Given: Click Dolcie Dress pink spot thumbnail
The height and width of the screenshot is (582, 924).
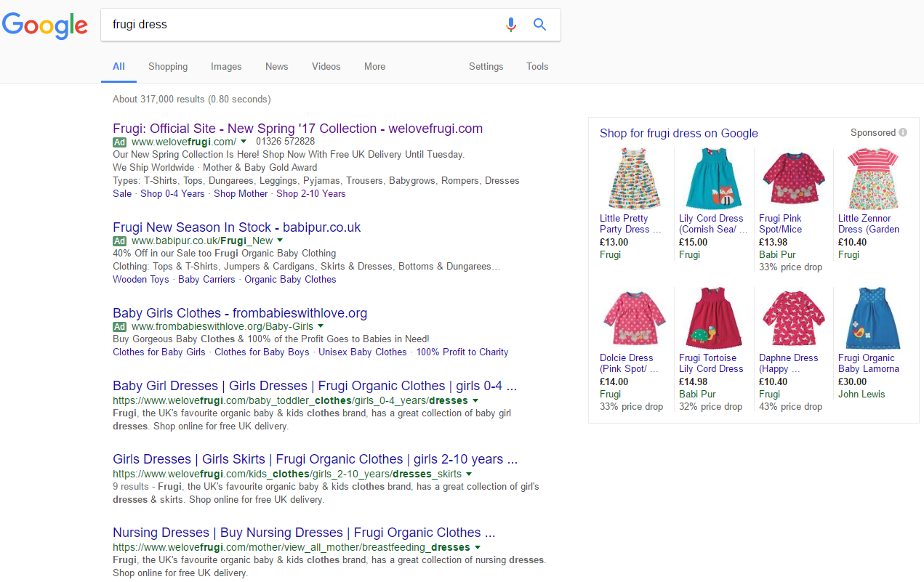Looking at the screenshot, I should (634, 318).
